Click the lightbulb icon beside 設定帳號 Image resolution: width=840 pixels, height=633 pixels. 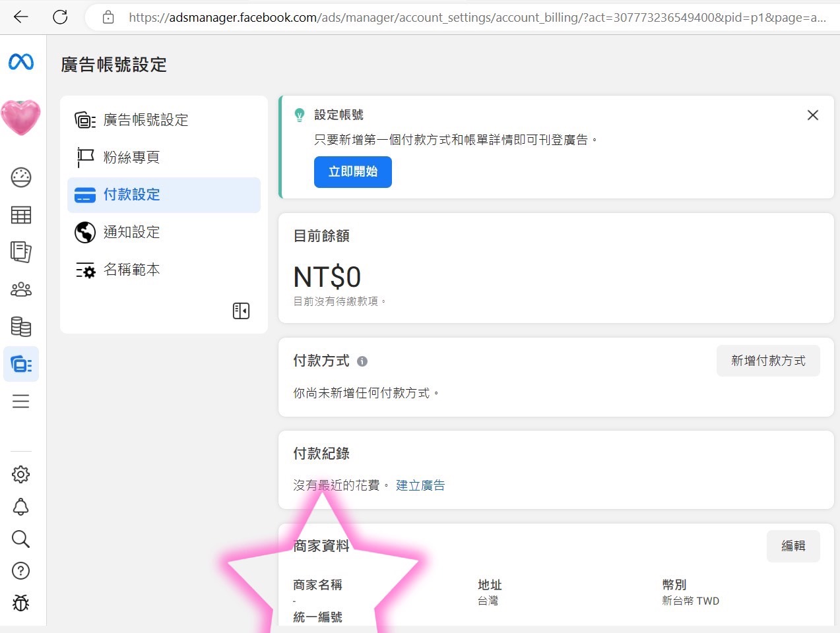(x=300, y=115)
